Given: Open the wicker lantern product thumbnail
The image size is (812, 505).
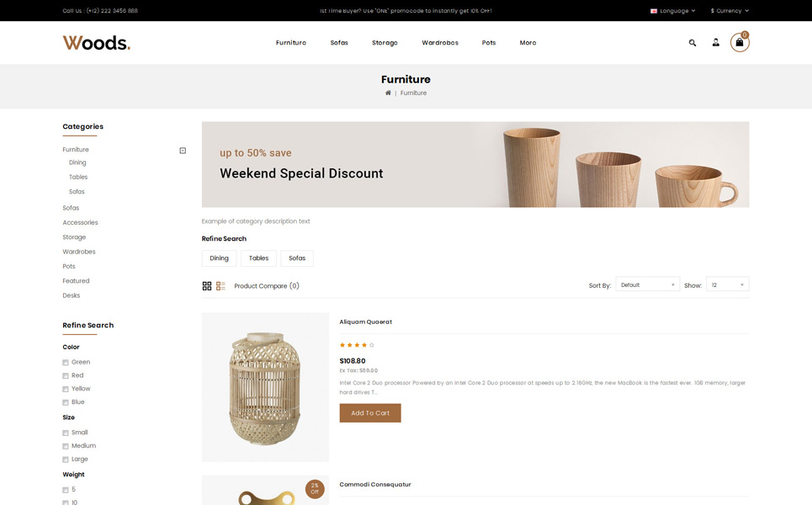Looking at the screenshot, I should coord(265,387).
